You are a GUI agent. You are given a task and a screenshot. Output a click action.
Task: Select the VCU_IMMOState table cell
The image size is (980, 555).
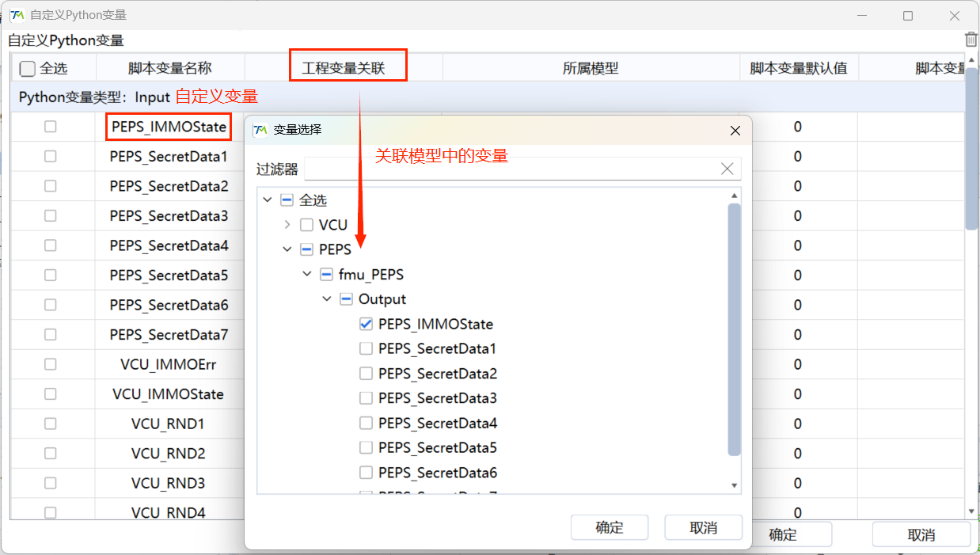pos(169,393)
